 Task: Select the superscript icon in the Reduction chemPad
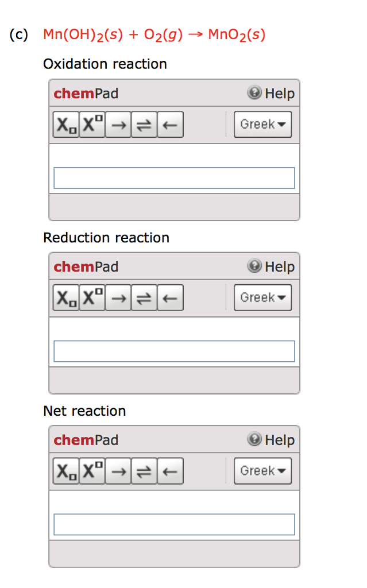[92, 297]
